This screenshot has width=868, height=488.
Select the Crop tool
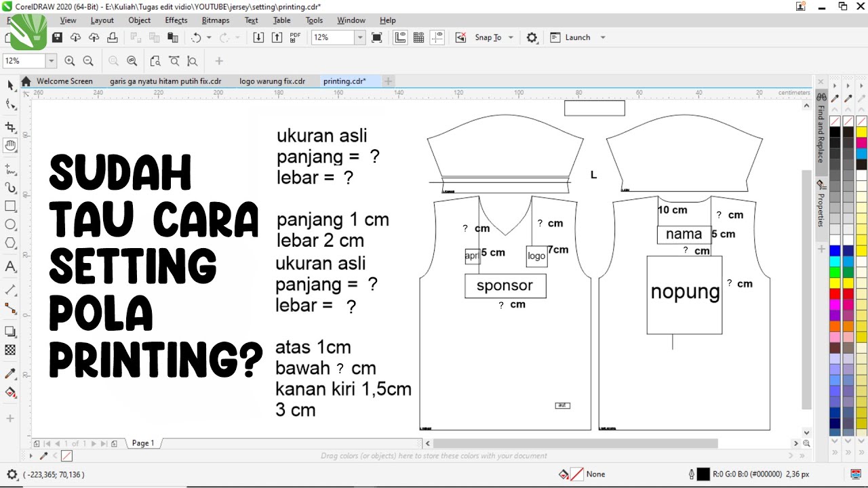tap(10, 127)
